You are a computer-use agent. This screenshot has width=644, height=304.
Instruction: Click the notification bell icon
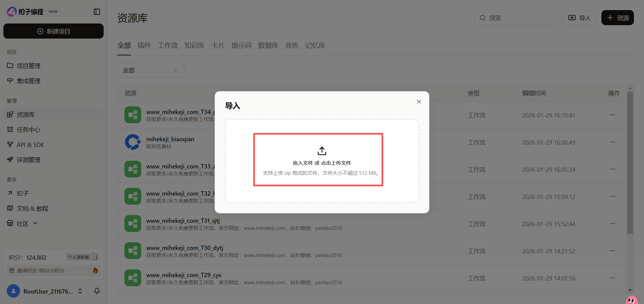click(97, 291)
